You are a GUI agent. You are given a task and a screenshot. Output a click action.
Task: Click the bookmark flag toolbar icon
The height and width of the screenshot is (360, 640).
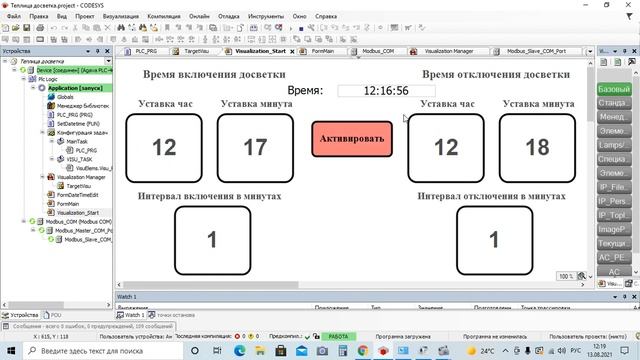tap(167, 28)
